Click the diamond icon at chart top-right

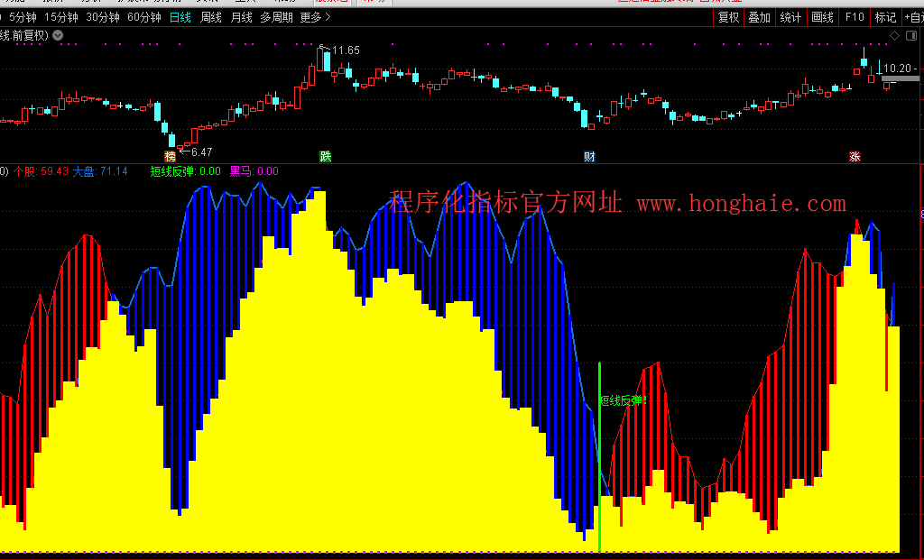pyautogui.click(x=894, y=35)
